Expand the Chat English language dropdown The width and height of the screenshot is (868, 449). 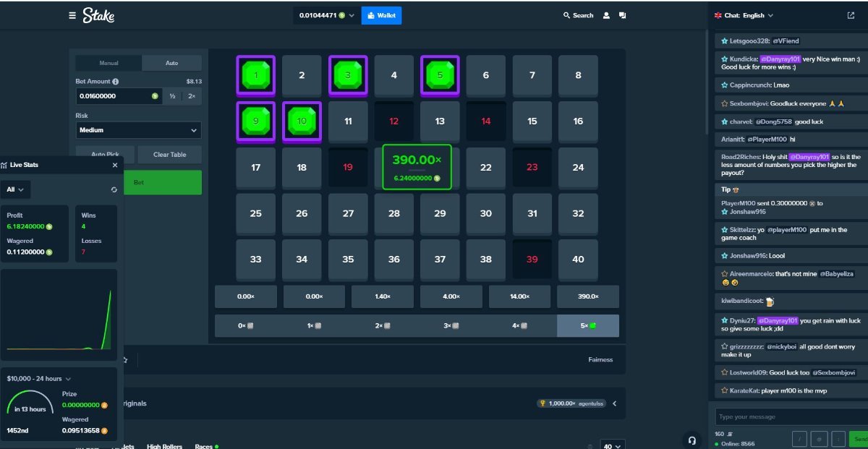(x=744, y=15)
